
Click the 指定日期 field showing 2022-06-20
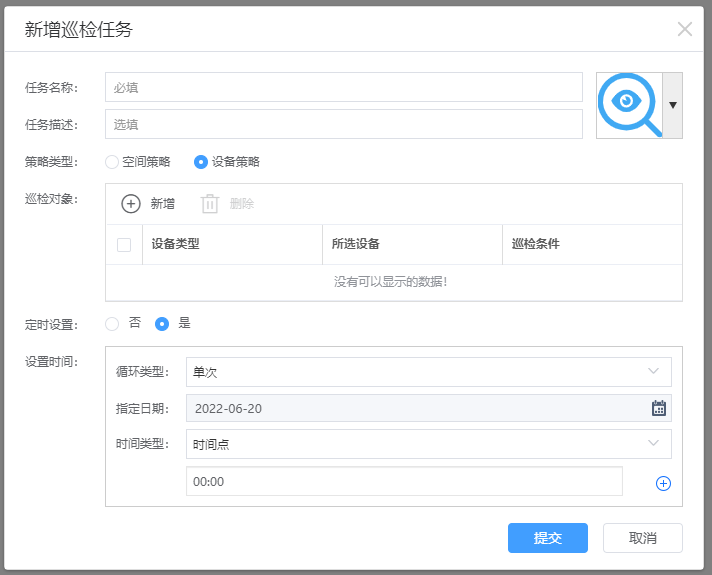(x=429, y=408)
